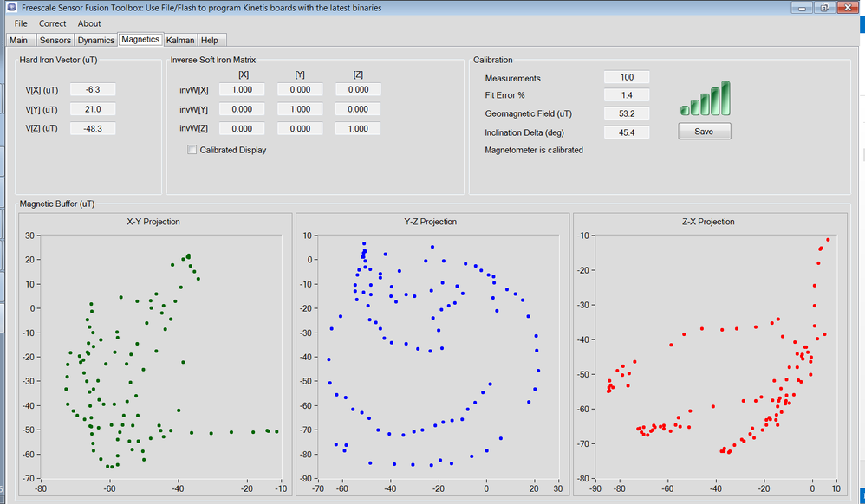865x504 pixels.
Task: Restore down the Sensor Fusion Toolbox window
Action: [824, 8]
